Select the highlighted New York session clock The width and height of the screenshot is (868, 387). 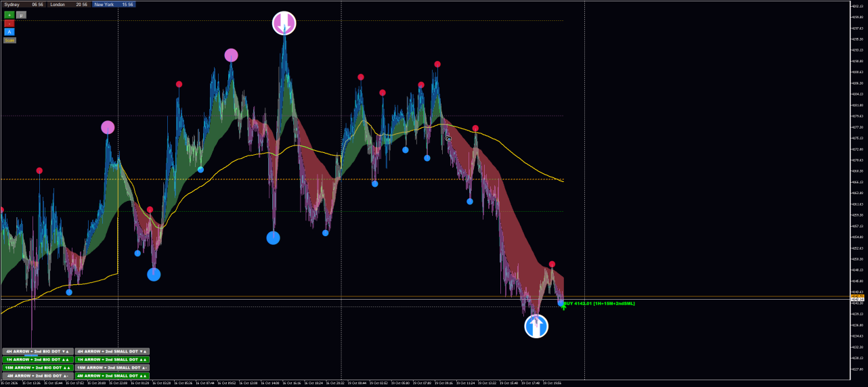click(x=113, y=4)
